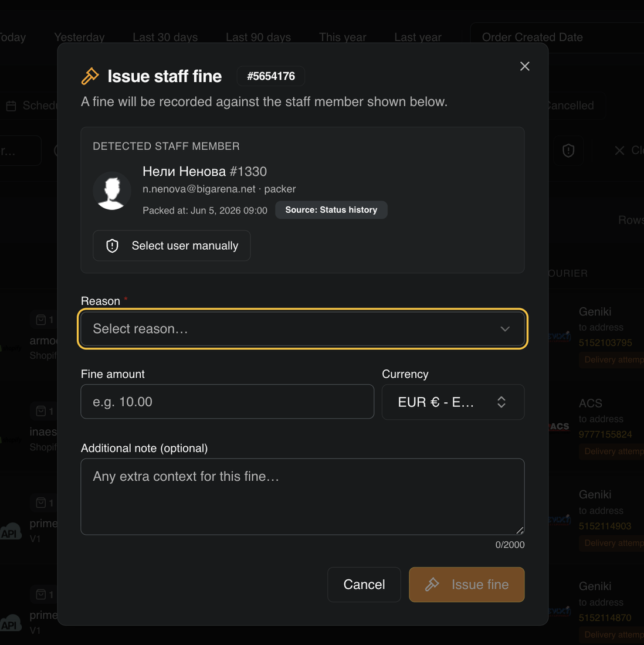Click the Issue fine button
Image resolution: width=644 pixels, height=645 pixels.
pos(467,585)
